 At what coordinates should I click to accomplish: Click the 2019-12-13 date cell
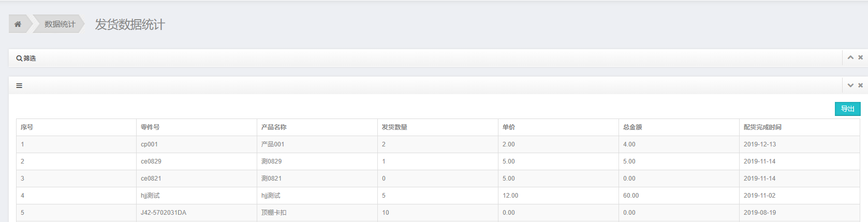coord(759,144)
